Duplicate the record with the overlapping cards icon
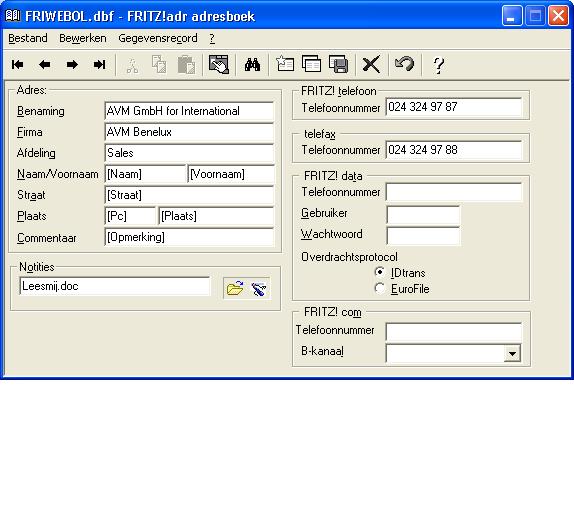The image size is (574, 505). pos(312,64)
